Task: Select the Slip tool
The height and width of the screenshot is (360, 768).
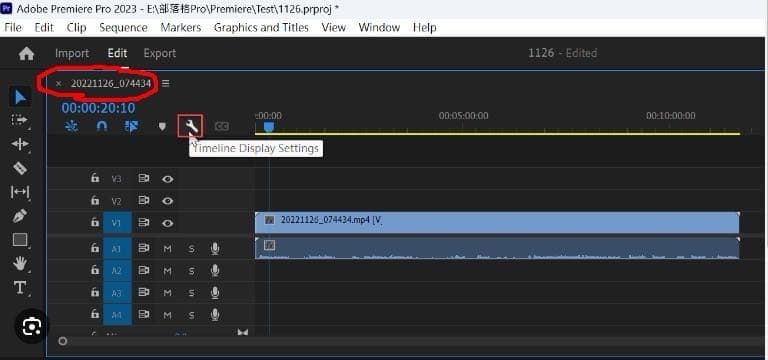Action: click(20, 192)
